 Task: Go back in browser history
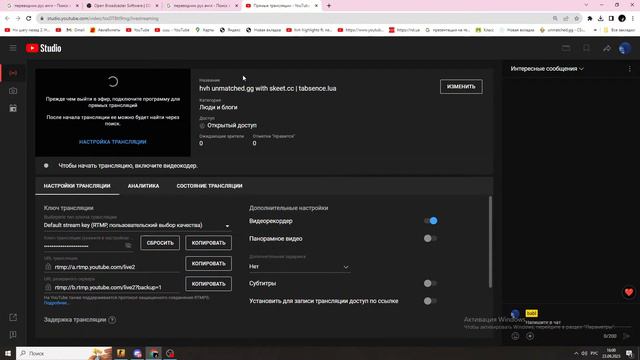tap(7, 18)
